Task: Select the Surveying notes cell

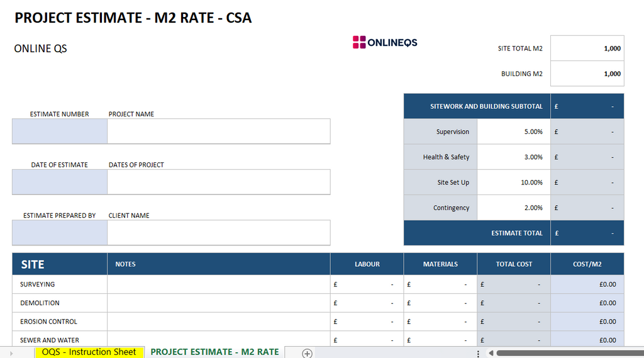Action: pos(218,284)
